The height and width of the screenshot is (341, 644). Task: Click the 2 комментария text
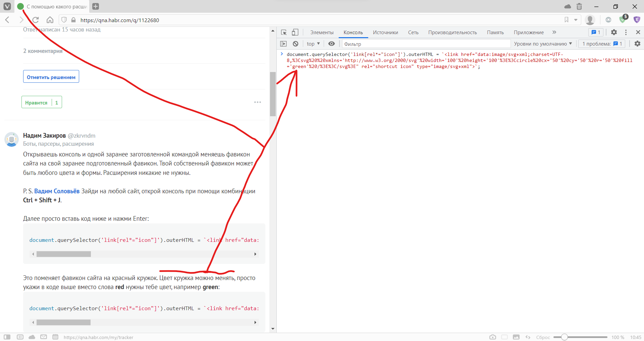click(x=43, y=51)
